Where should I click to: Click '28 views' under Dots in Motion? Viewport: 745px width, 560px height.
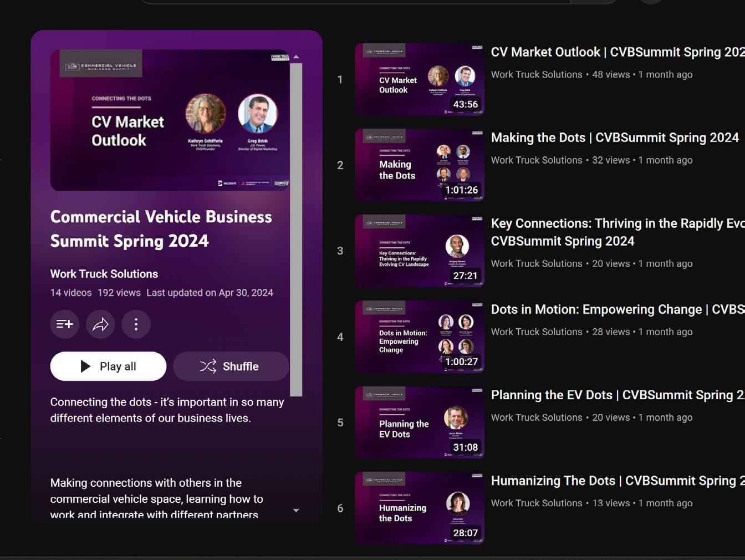[x=611, y=332]
